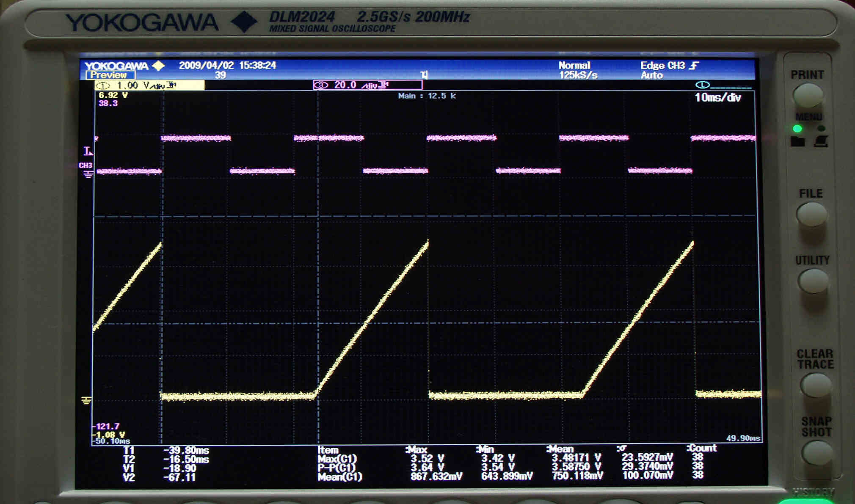The height and width of the screenshot is (504, 855).
Task: Click the folder icon under MENU
Action: coord(797,141)
